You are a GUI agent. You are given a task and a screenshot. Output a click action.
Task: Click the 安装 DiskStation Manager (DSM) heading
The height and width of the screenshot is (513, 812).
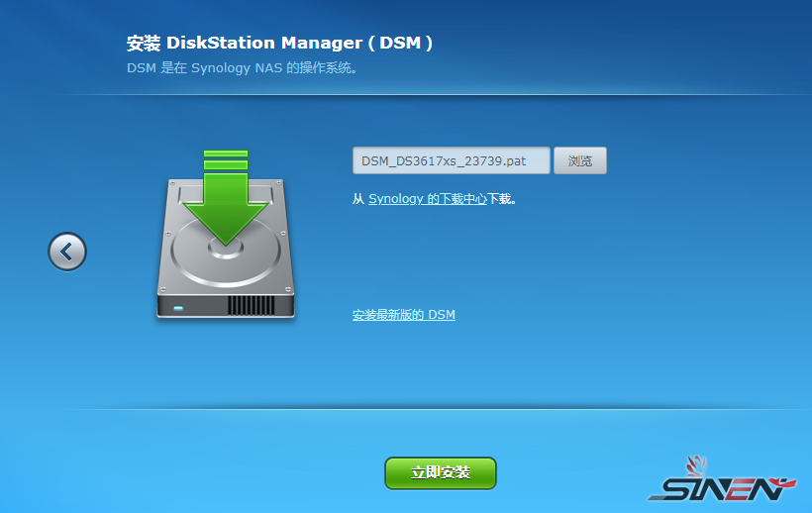(x=279, y=43)
